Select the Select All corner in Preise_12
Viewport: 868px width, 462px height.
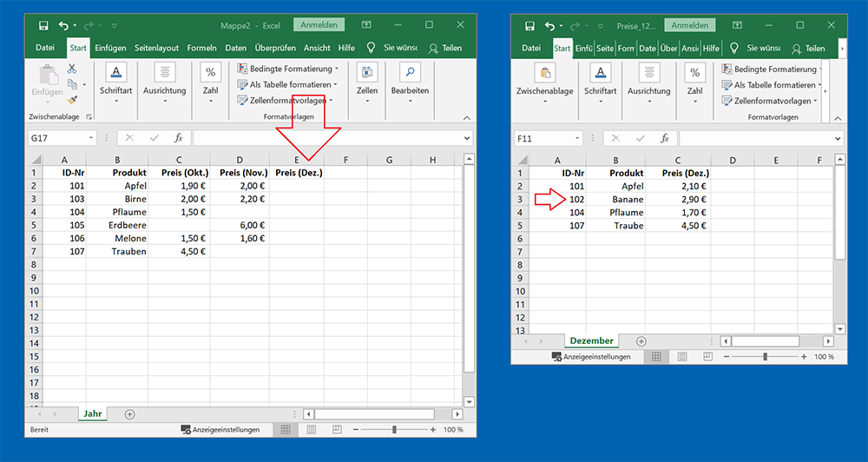[x=522, y=161]
